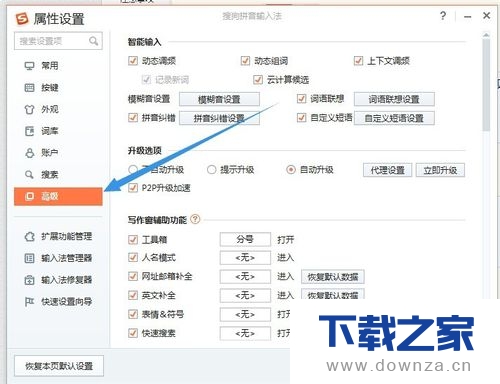Click the 拼音纠错设置 button
The width and height of the screenshot is (500, 384).
(x=219, y=118)
